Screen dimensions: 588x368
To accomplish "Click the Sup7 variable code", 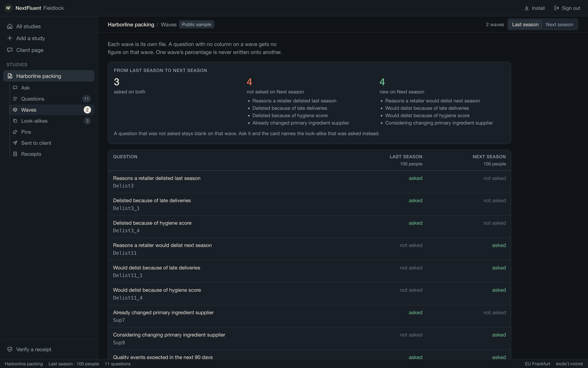I will coord(119,321).
